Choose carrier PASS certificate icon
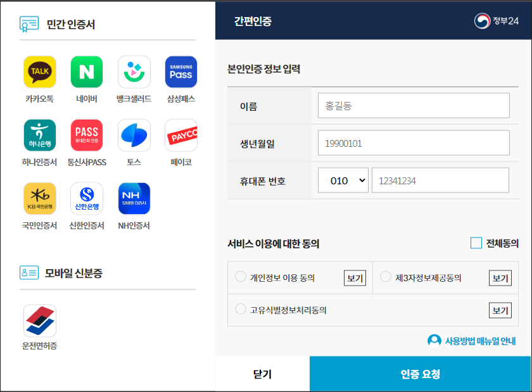This screenshot has width=532, height=392. [x=87, y=135]
